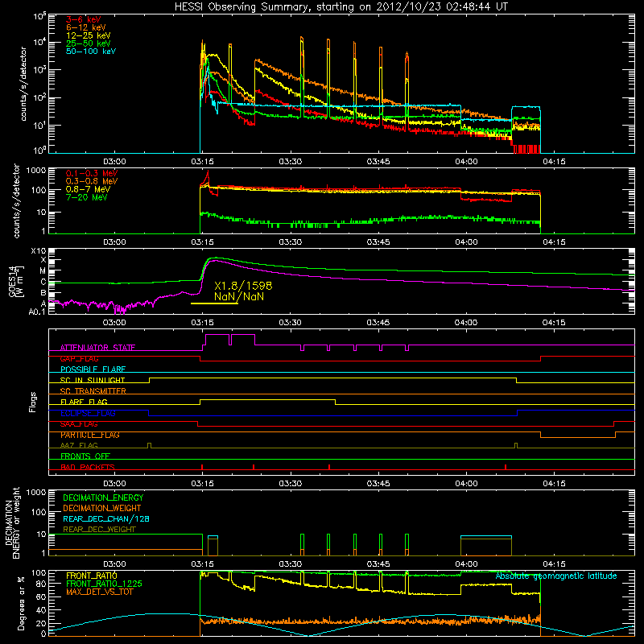Click the REAR_DEC_WEIGHT legend label

pos(99,530)
